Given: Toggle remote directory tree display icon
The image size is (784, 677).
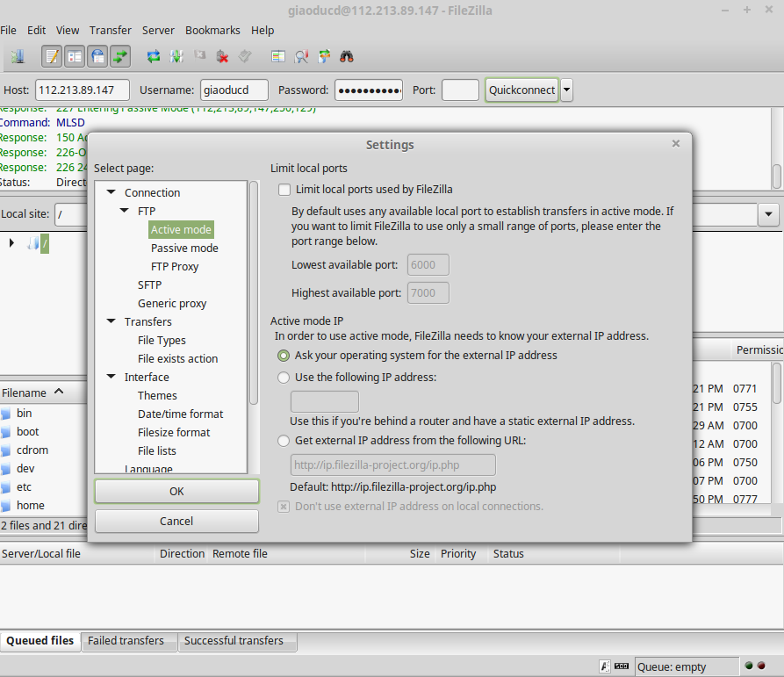Looking at the screenshot, I should 98,56.
